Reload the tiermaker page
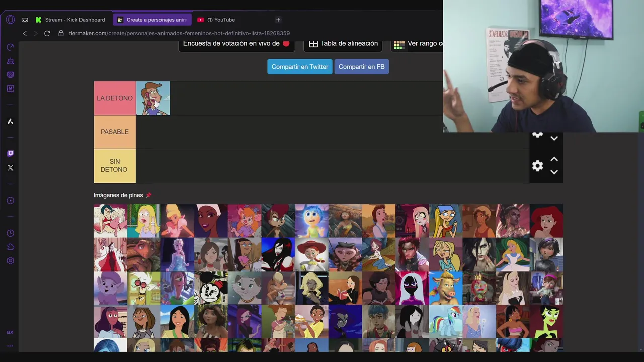Image resolution: width=644 pixels, height=362 pixels. (x=47, y=33)
